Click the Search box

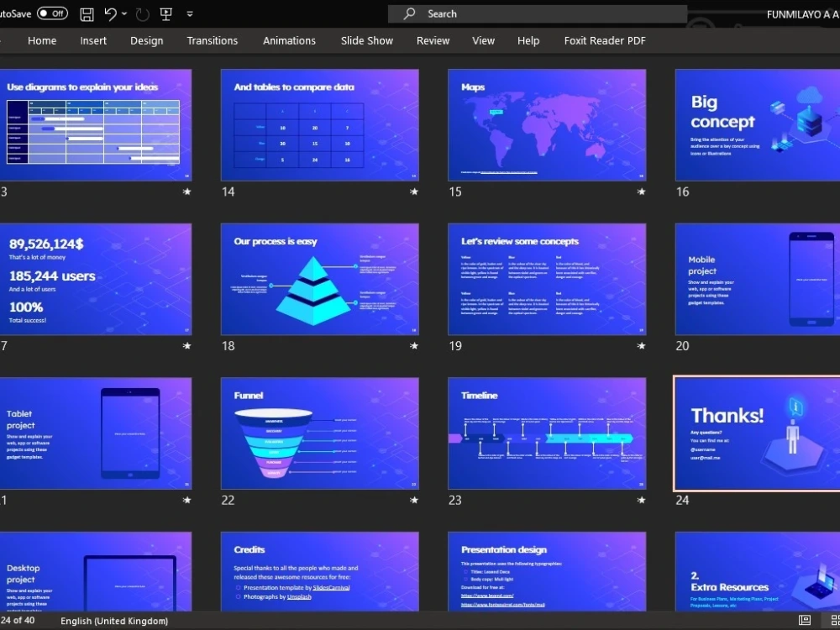tap(538, 14)
